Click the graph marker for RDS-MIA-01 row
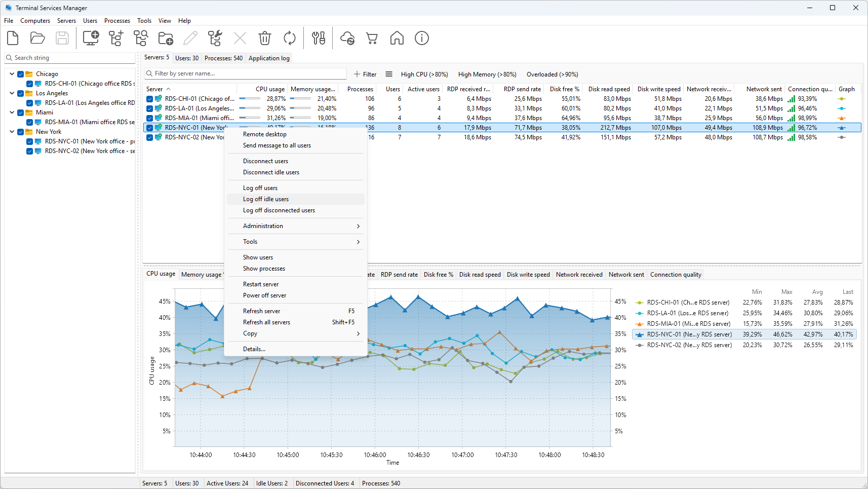This screenshot has height=489, width=868. click(x=842, y=118)
